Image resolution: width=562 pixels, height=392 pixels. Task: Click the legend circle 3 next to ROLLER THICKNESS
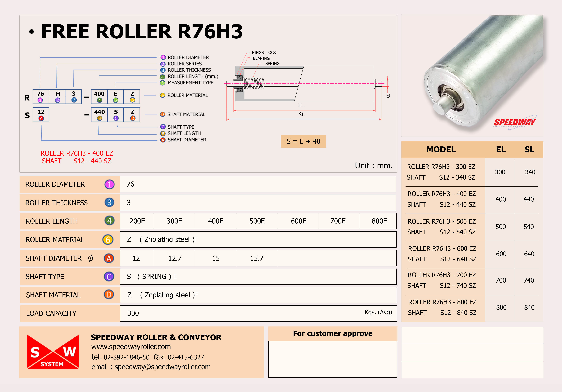click(x=163, y=70)
